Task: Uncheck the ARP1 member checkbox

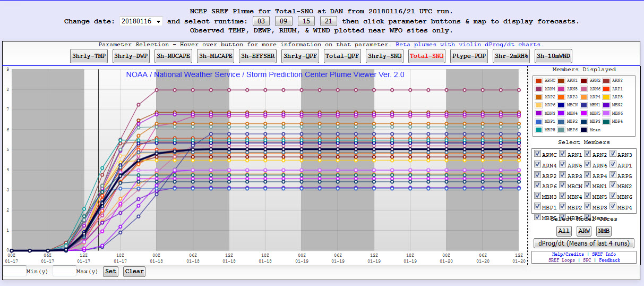Action: [613, 165]
